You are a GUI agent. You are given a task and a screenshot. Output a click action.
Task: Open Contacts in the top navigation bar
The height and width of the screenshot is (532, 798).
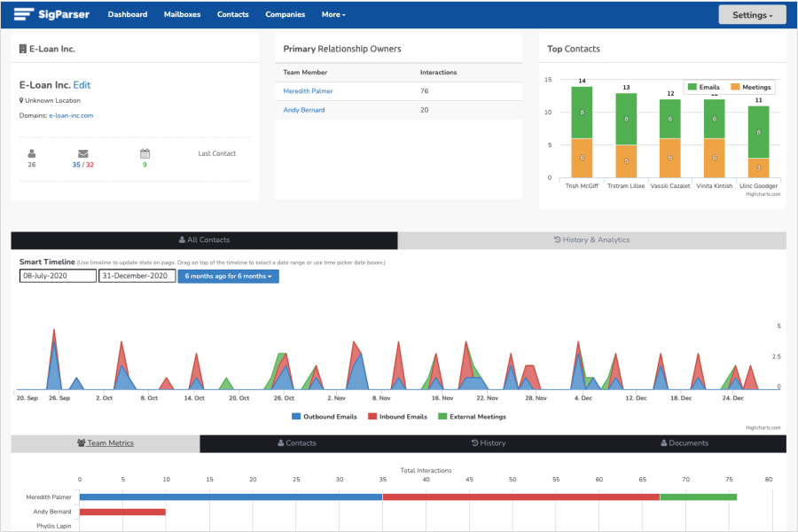click(x=233, y=14)
